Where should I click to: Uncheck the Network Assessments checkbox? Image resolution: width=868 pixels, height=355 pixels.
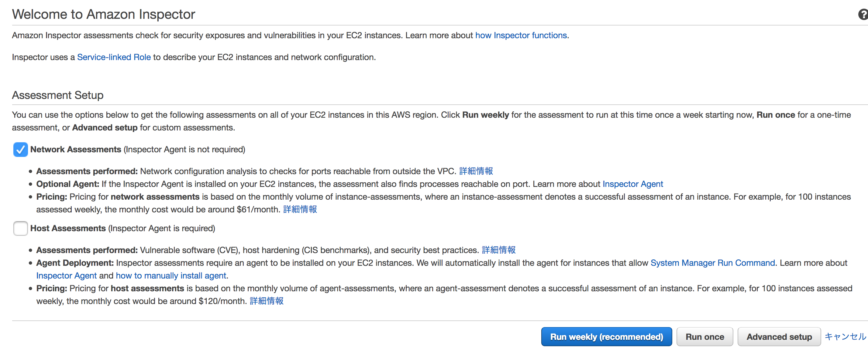point(21,149)
